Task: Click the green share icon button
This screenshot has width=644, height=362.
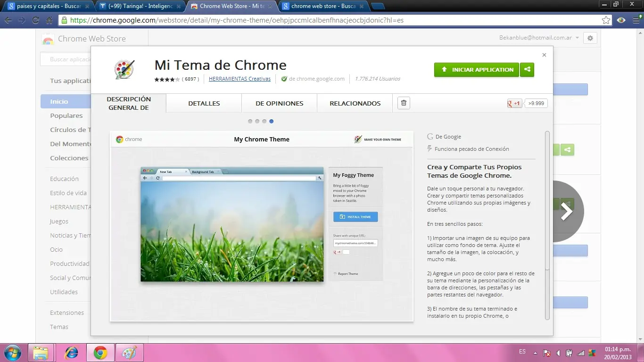Action: (527, 70)
